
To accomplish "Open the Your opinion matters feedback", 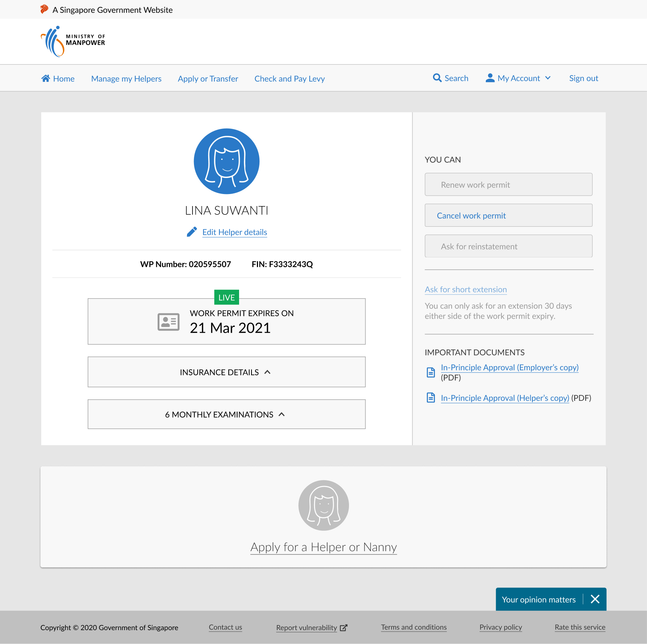I will 539,600.
